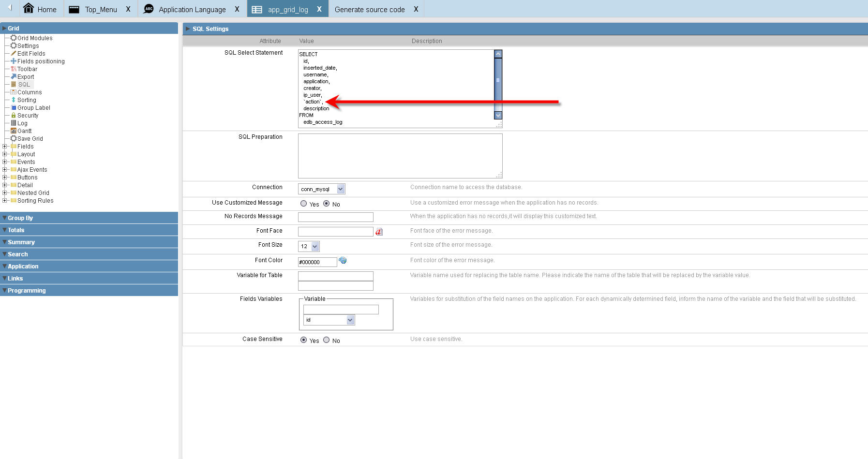Click the Edit Fields pencil icon
Viewport: 868px width, 459px height.
14,53
